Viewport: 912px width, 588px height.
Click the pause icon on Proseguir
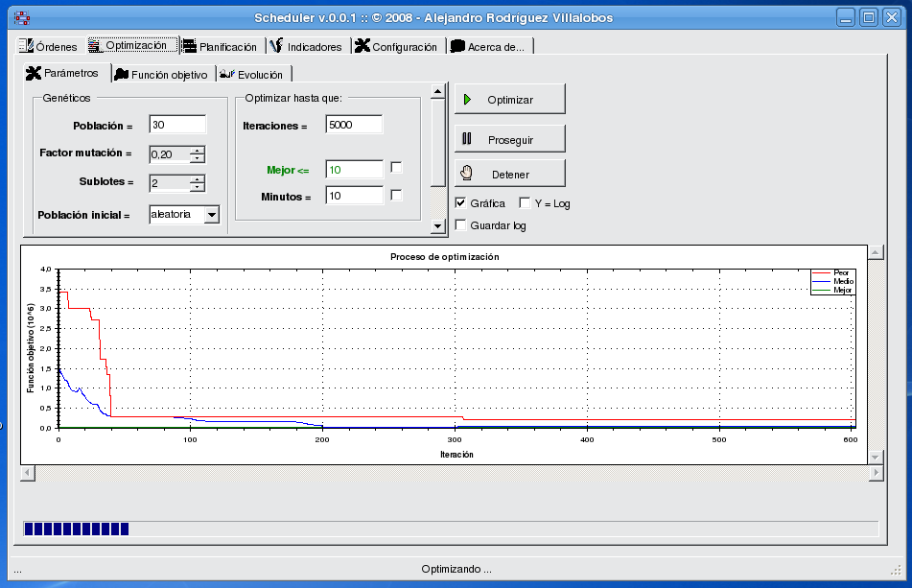467,139
